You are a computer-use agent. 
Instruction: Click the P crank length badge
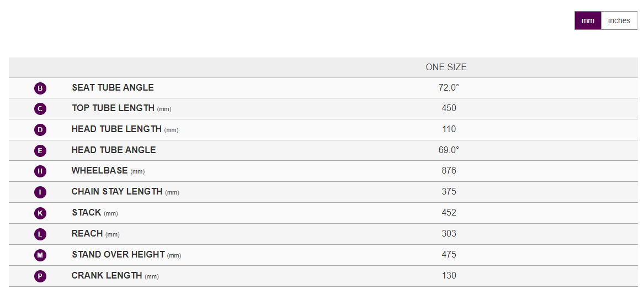pos(40,276)
